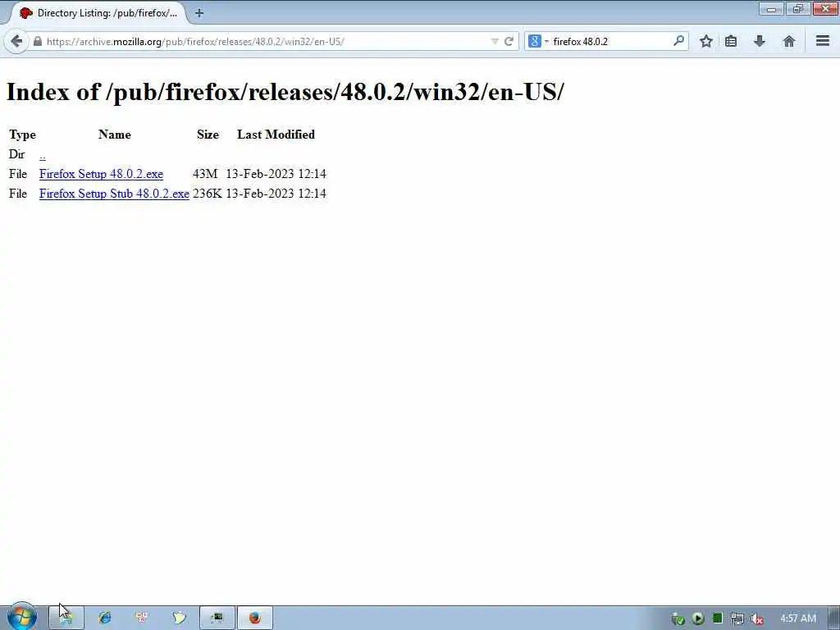The image size is (840, 630).
Task: Open the Windows Start menu orb
Action: click(x=21, y=617)
